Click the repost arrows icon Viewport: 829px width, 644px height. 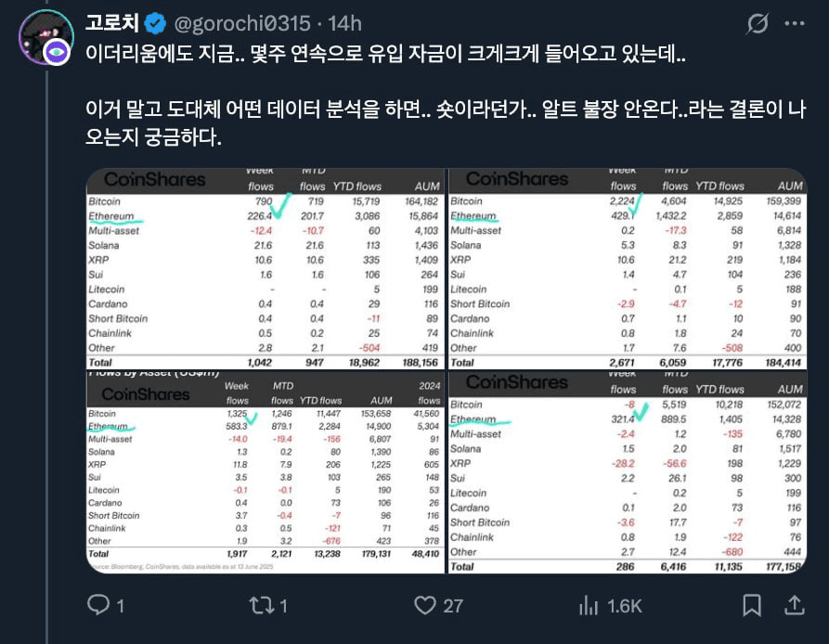click(x=262, y=605)
